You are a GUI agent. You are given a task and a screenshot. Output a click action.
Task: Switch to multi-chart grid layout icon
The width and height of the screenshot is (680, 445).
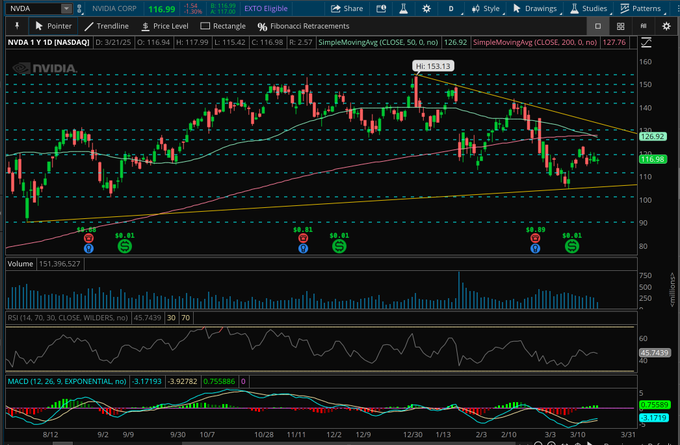(622, 25)
